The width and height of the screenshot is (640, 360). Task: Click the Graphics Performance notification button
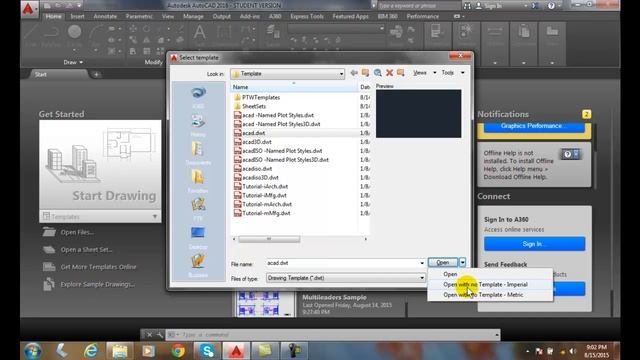click(534, 127)
